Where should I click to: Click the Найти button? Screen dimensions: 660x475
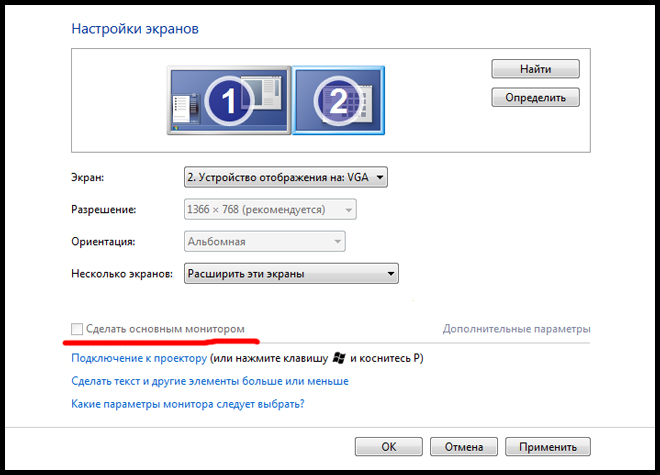point(535,69)
